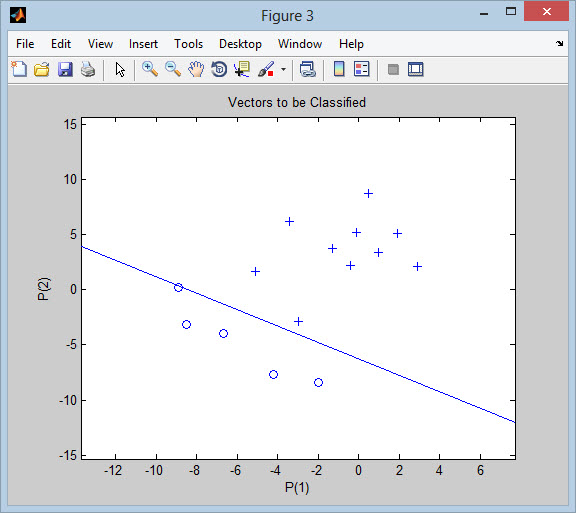The width and height of the screenshot is (576, 513).
Task: Activate the Zoom In magnifier tool
Action: point(150,69)
